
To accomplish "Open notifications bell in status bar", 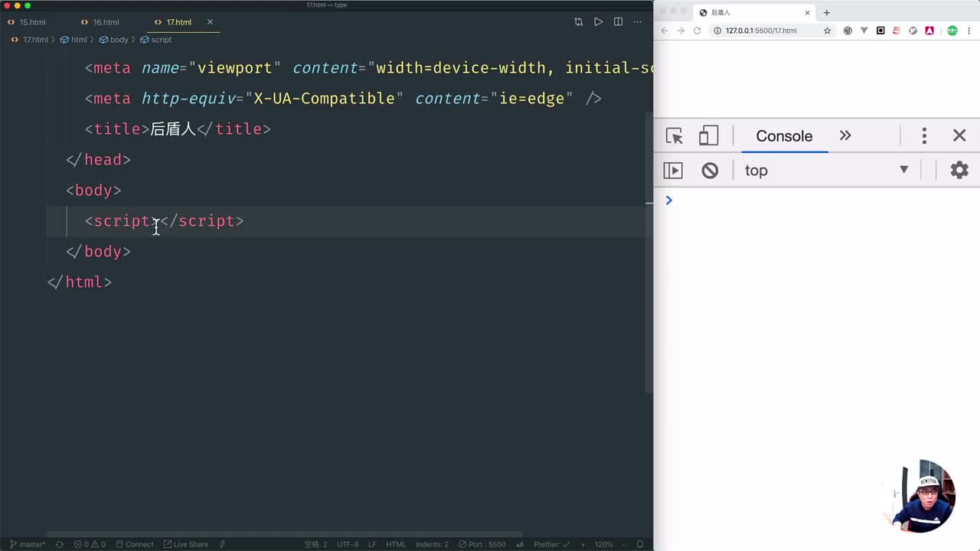I will point(639,545).
